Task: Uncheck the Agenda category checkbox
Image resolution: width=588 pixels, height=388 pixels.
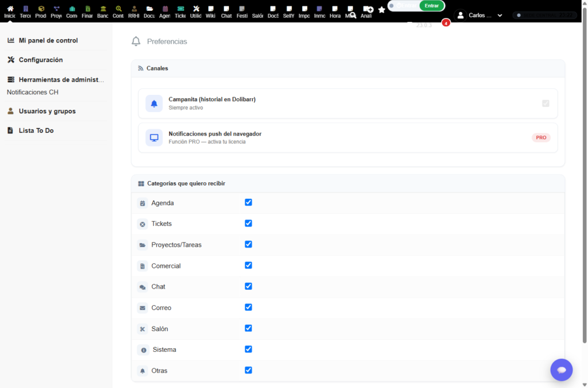Action: coord(248,202)
